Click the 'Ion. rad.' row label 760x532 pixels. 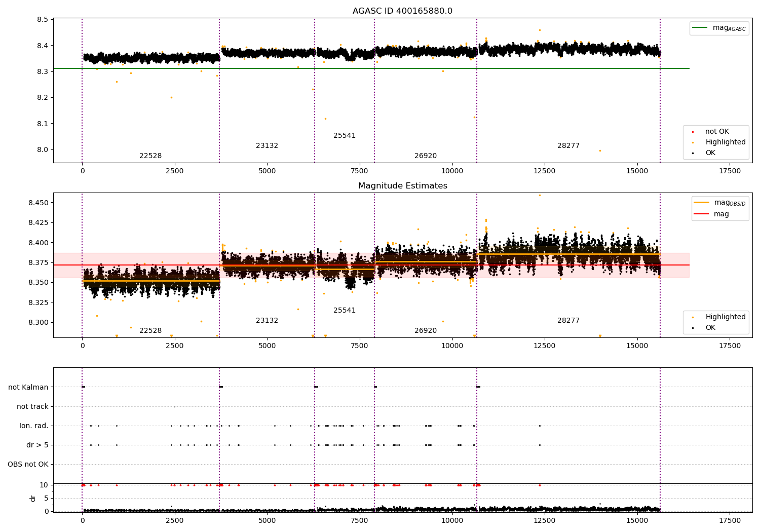(34, 426)
